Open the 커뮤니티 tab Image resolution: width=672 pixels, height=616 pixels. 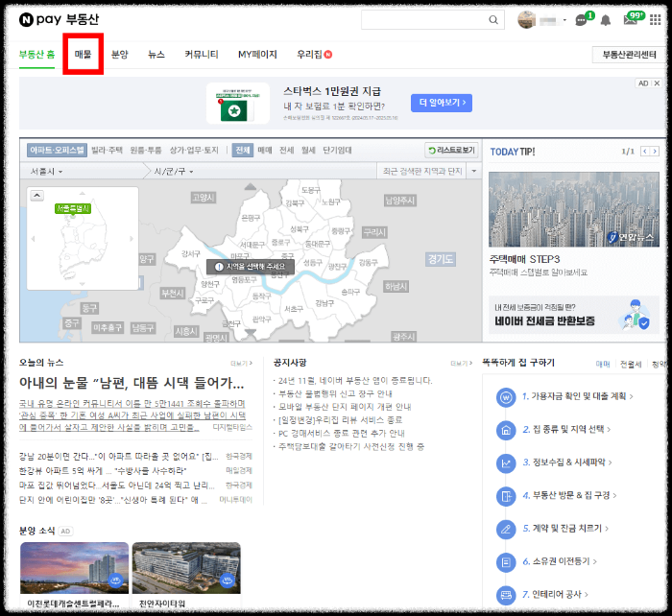click(202, 55)
